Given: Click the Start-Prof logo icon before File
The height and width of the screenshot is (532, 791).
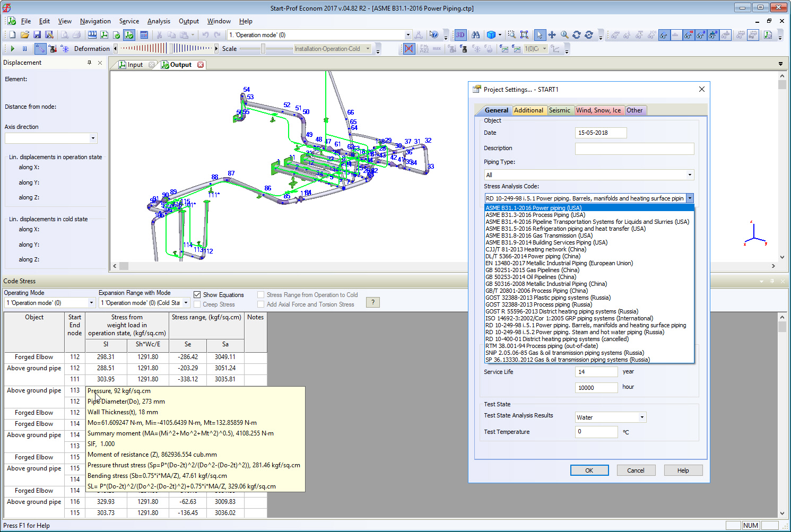Looking at the screenshot, I should click(x=12, y=21).
